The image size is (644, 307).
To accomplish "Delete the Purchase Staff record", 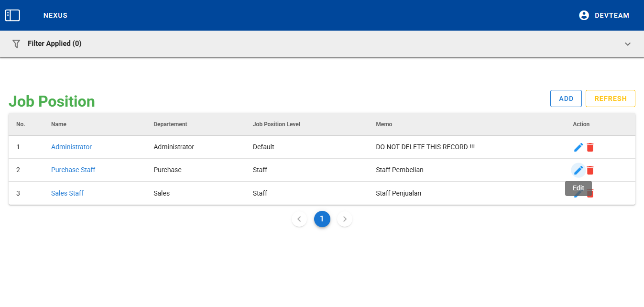I will 590,170.
